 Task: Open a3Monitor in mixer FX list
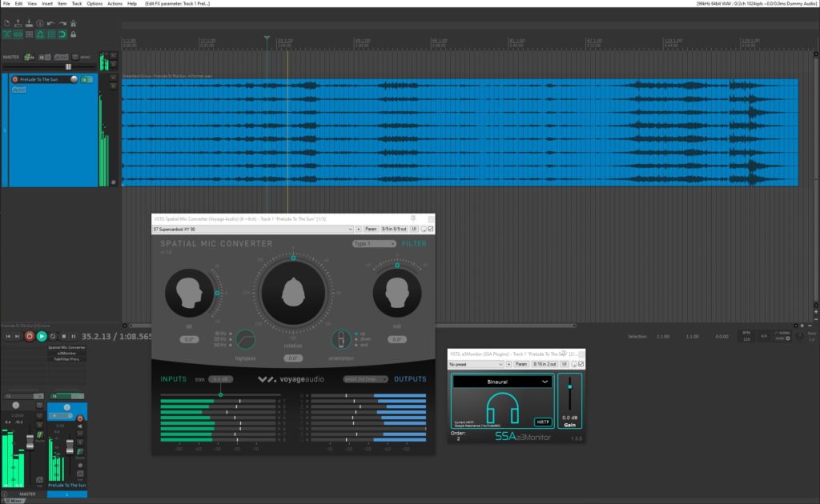(66, 353)
